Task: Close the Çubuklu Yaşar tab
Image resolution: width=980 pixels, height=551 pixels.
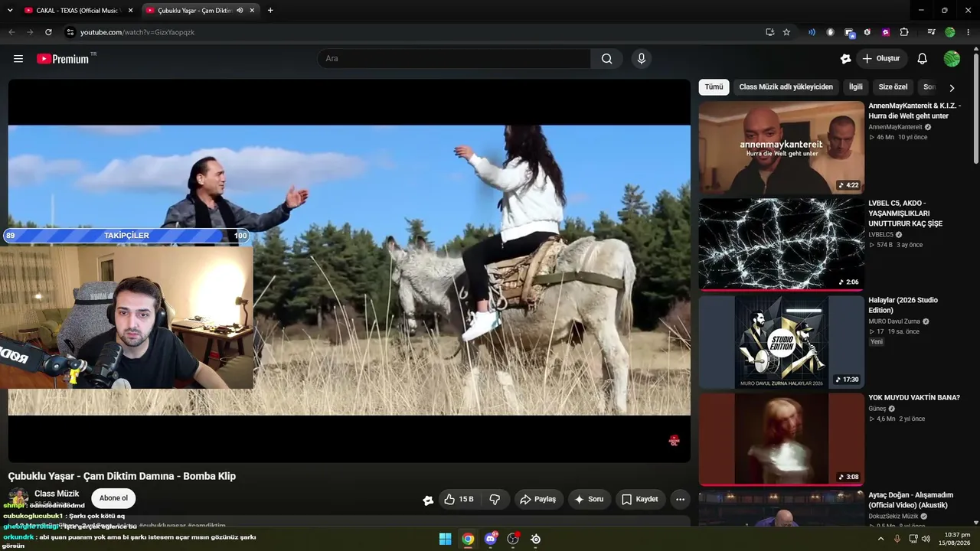Action: 252,11
